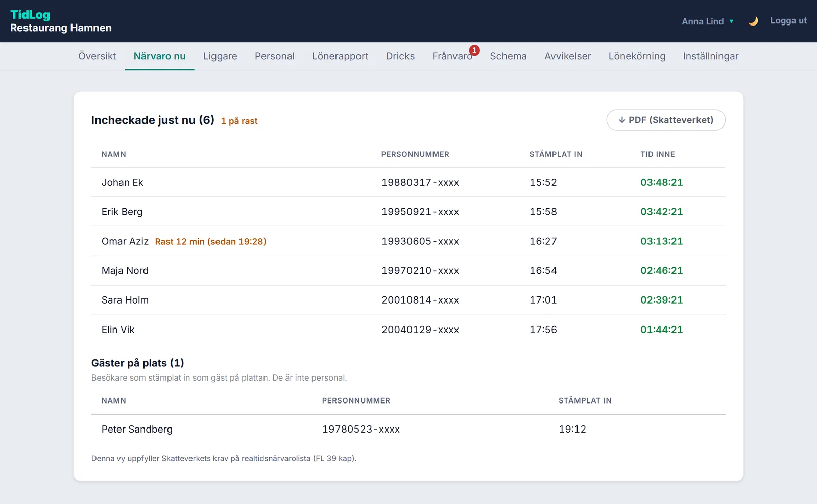The width and height of the screenshot is (817, 504).
Task: Select Omar Aziz in the list
Action: (125, 241)
